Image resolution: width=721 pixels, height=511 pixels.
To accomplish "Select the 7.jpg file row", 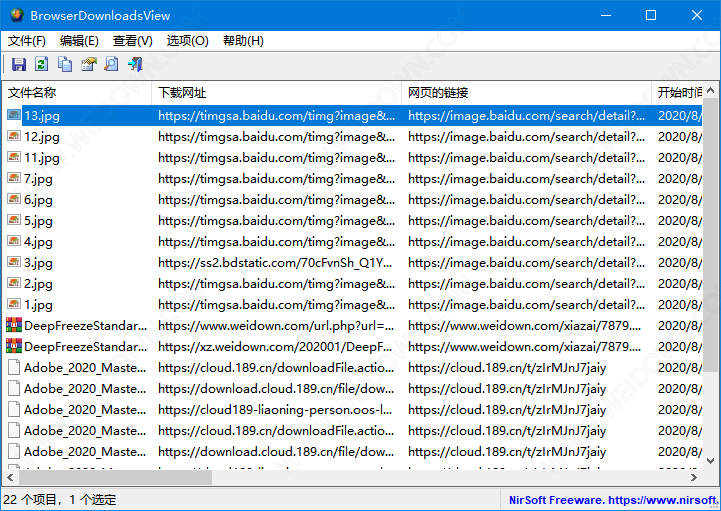I will click(353, 178).
